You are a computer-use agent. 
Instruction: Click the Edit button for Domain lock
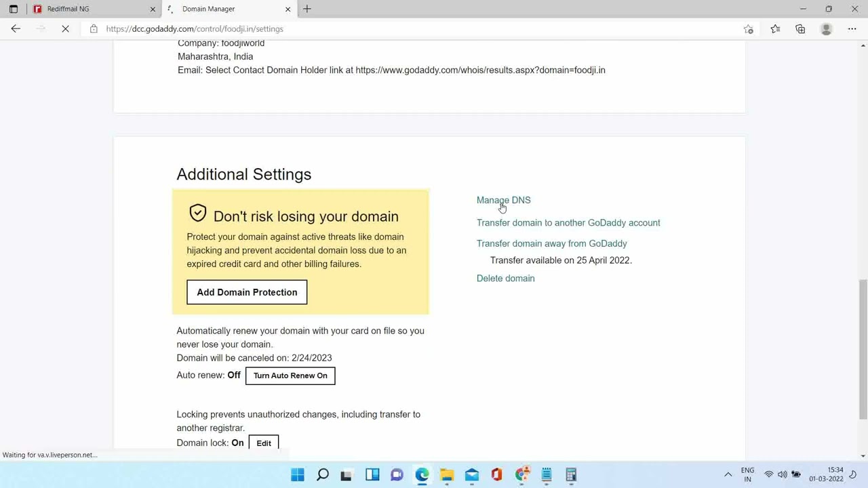264,443
